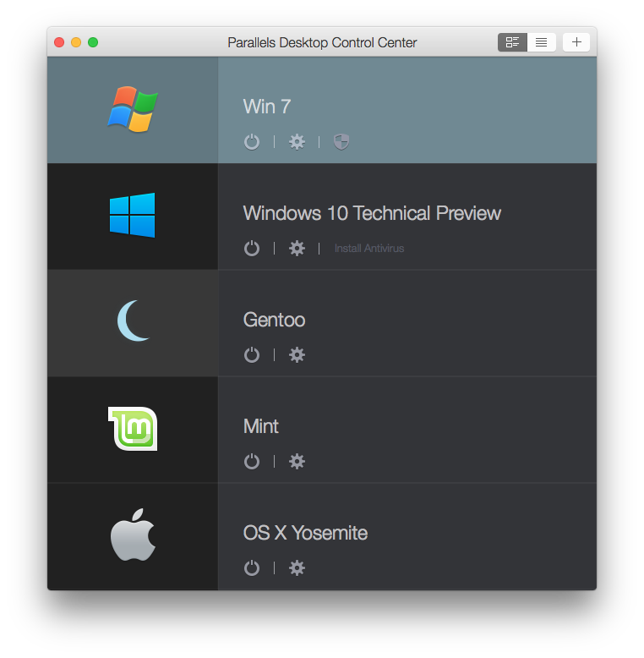Click the Gentoo crescent moon thumbnail
The image size is (644, 658).
pos(133,322)
